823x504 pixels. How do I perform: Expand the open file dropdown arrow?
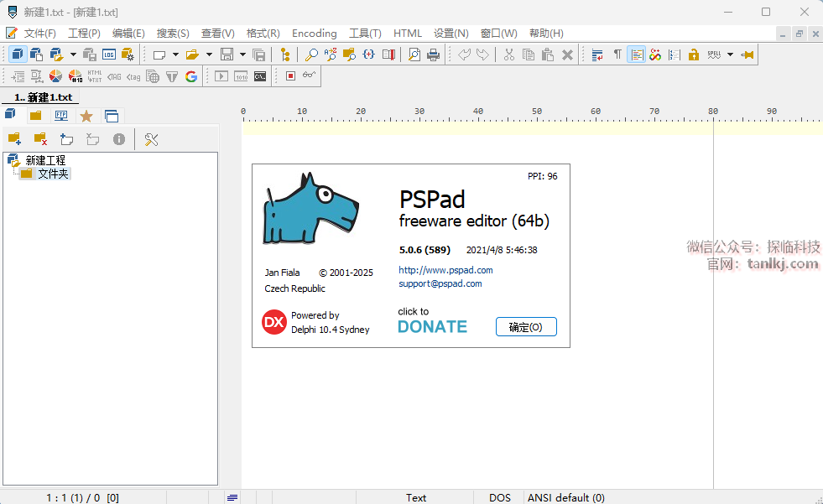click(209, 55)
